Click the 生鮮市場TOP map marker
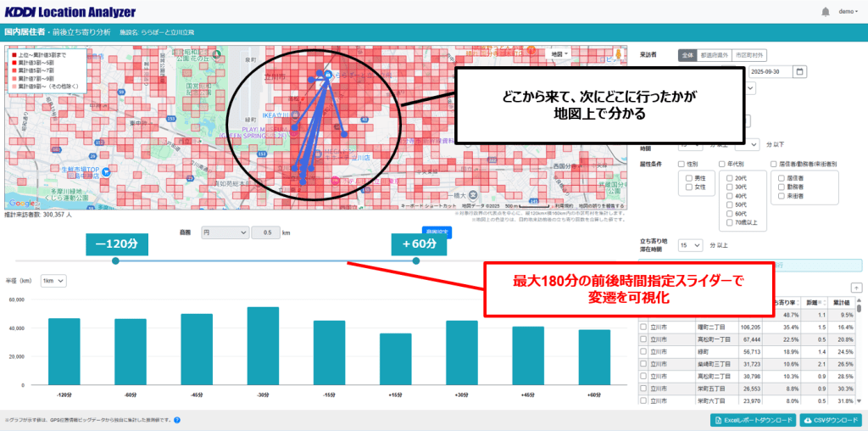 click(106, 171)
